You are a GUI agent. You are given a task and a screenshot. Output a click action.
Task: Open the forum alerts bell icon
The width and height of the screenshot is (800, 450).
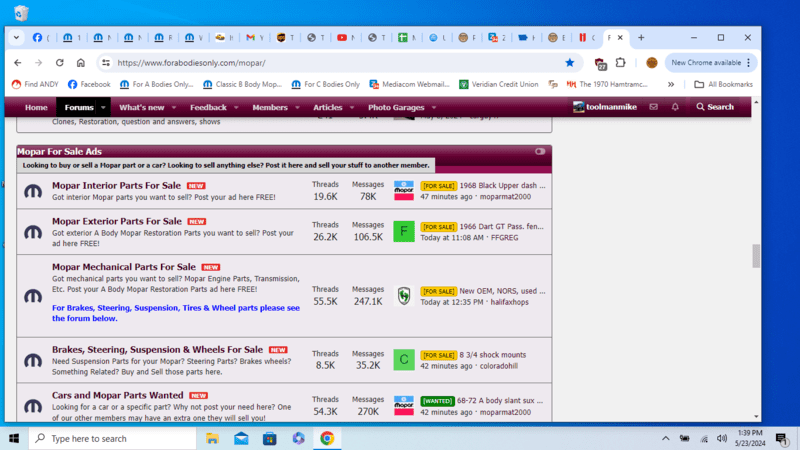675,107
